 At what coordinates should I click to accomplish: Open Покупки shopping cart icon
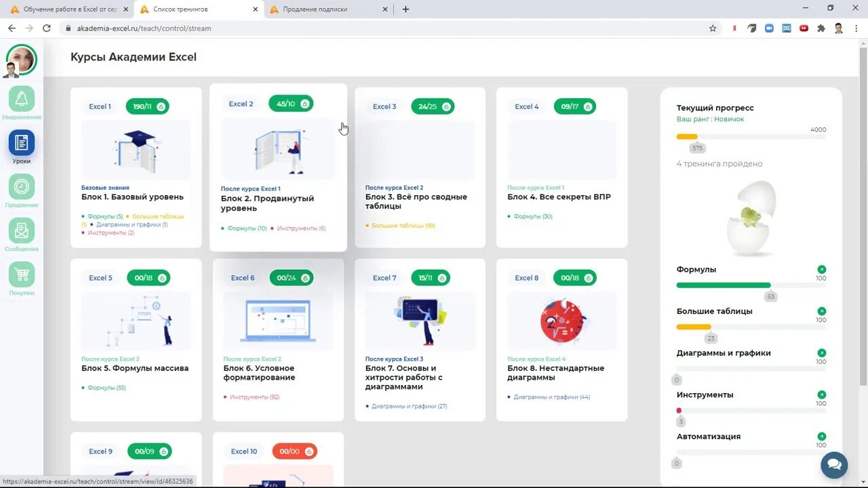coord(22,274)
